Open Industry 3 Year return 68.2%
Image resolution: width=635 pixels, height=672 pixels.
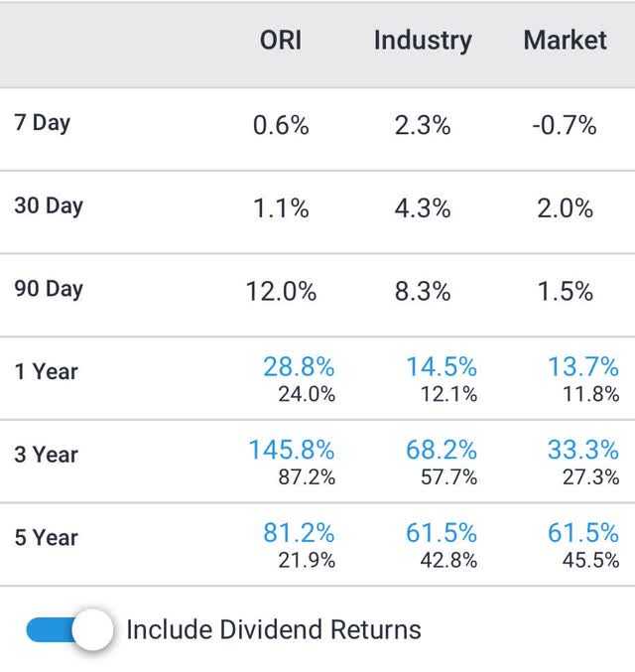coord(442,450)
